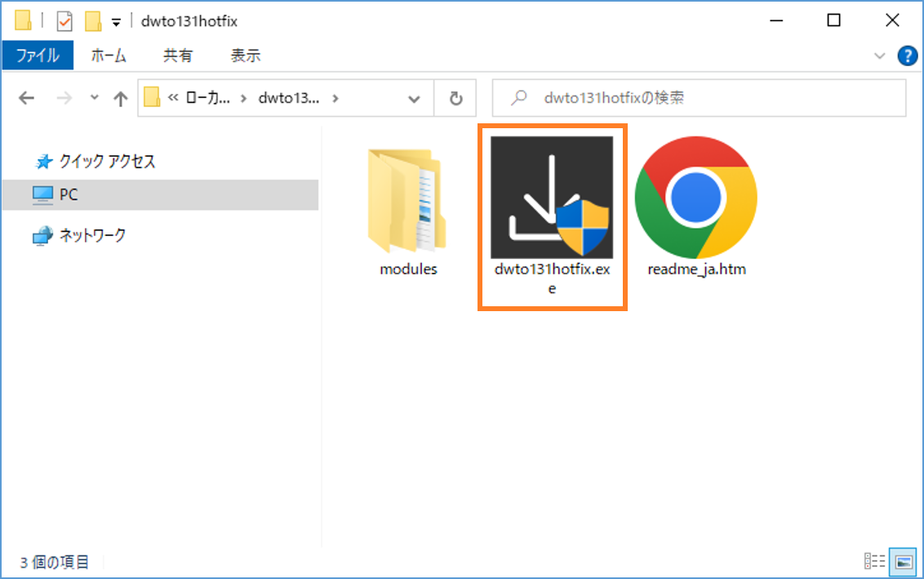Go up one folder level arrow
The image size is (924, 579).
pyautogui.click(x=120, y=99)
